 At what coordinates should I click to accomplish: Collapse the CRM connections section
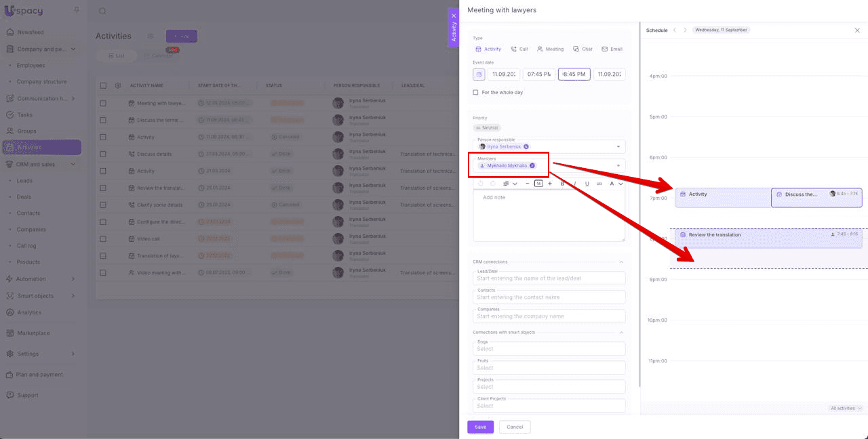(621, 262)
